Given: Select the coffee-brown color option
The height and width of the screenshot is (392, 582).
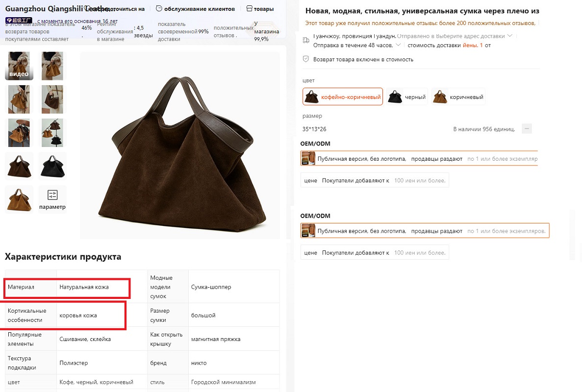Looking at the screenshot, I should 343,97.
